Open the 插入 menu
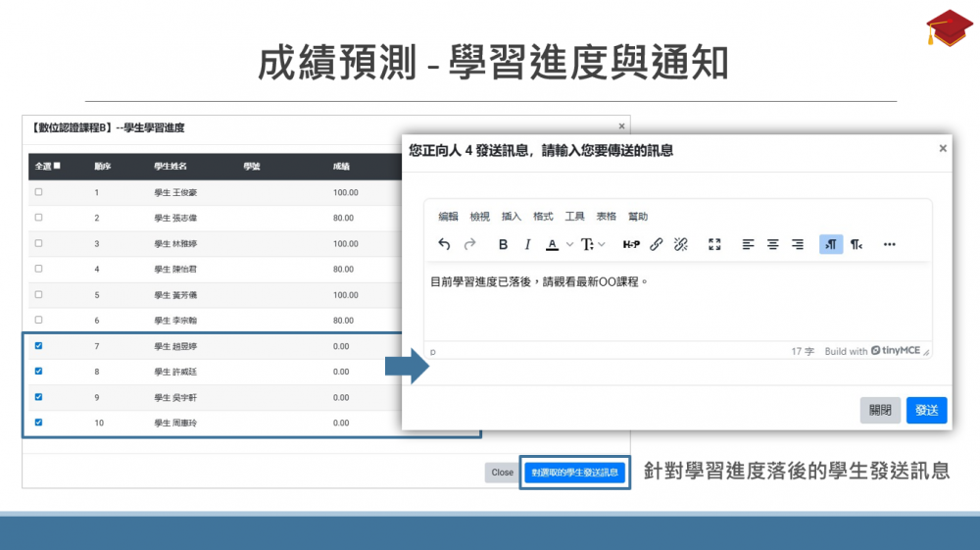 point(512,217)
